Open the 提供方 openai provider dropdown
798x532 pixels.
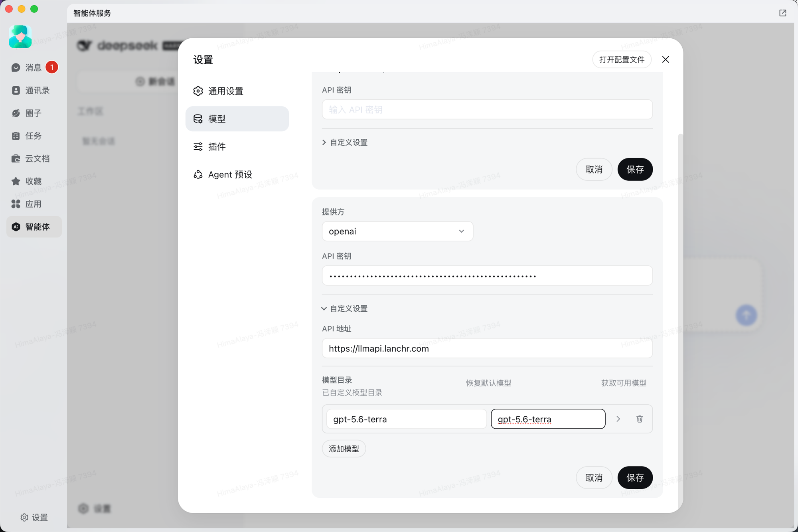397,231
